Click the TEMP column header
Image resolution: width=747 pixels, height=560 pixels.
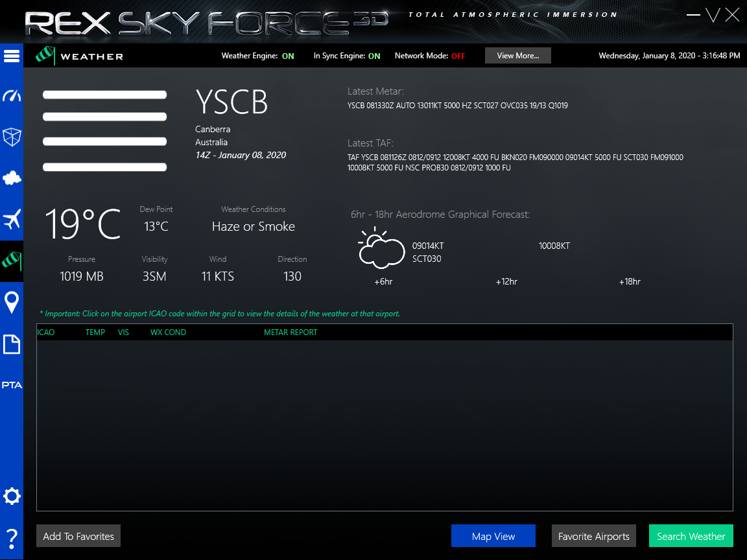tap(95, 332)
